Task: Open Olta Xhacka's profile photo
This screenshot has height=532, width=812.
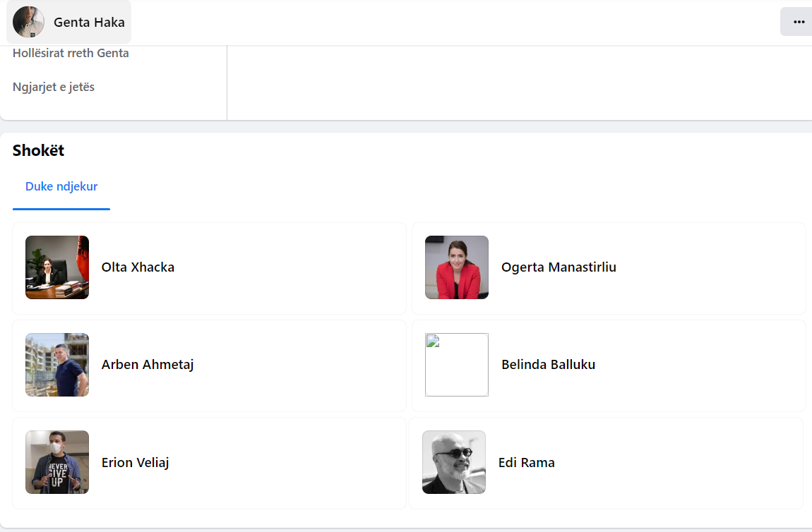Action: click(57, 267)
